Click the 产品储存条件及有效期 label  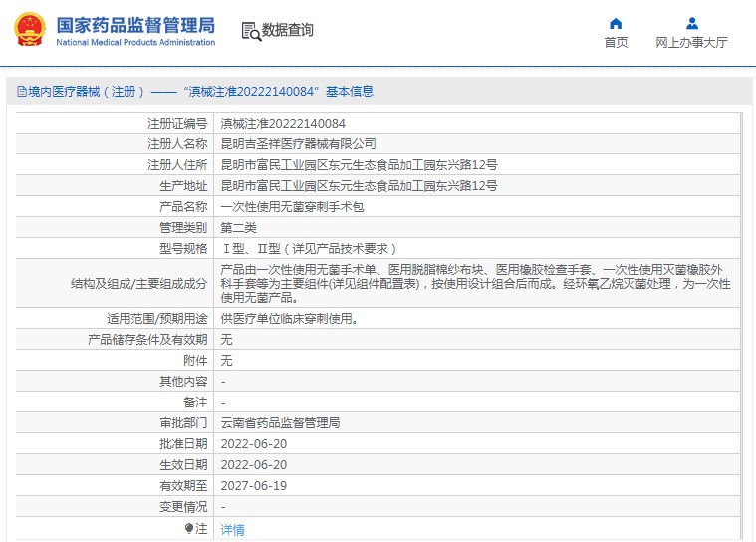click(x=147, y=340)
